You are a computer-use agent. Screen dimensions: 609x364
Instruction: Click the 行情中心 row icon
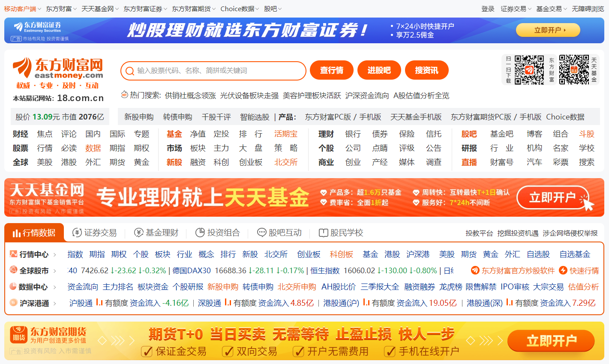click(13, 254)
